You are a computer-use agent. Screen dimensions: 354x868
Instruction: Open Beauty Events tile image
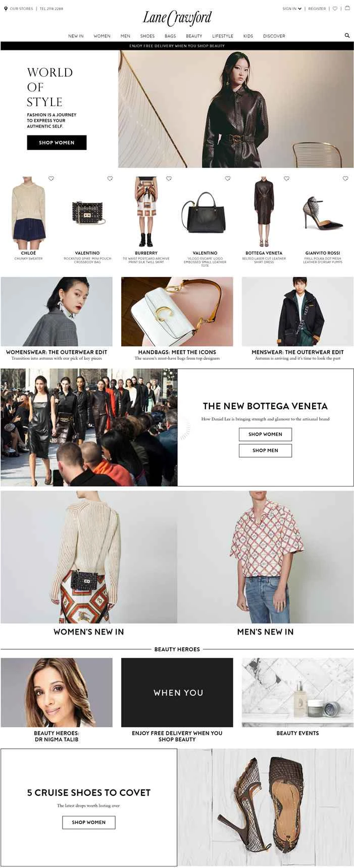tap(297, 692)
